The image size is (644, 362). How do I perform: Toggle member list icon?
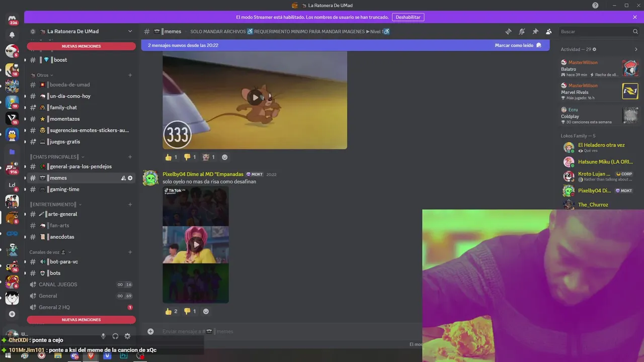click(x=549, y=31)
